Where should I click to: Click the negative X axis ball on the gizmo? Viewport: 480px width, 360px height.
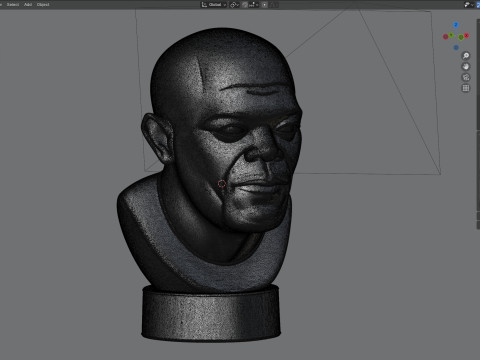tap(446, 37)
